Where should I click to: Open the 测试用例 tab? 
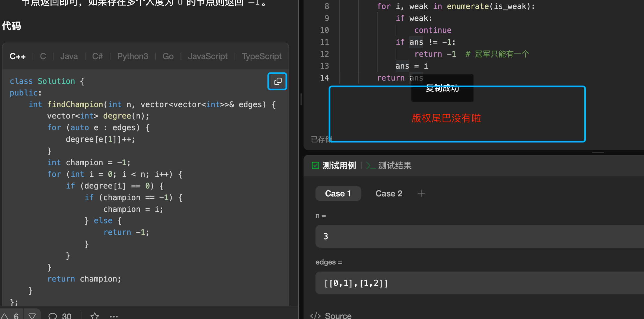(x=334, y=165)
